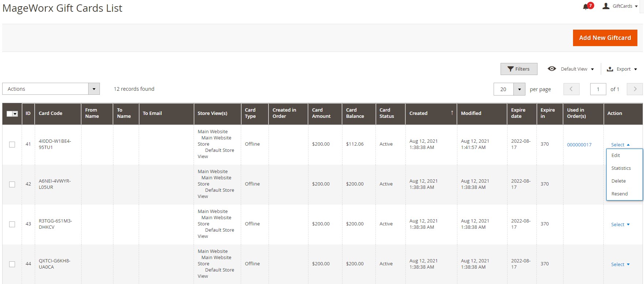Open the Select dropdown for card 43
The height and width of the screenshot is (284, 644).
pyautogui.click(x=620, y=224)
